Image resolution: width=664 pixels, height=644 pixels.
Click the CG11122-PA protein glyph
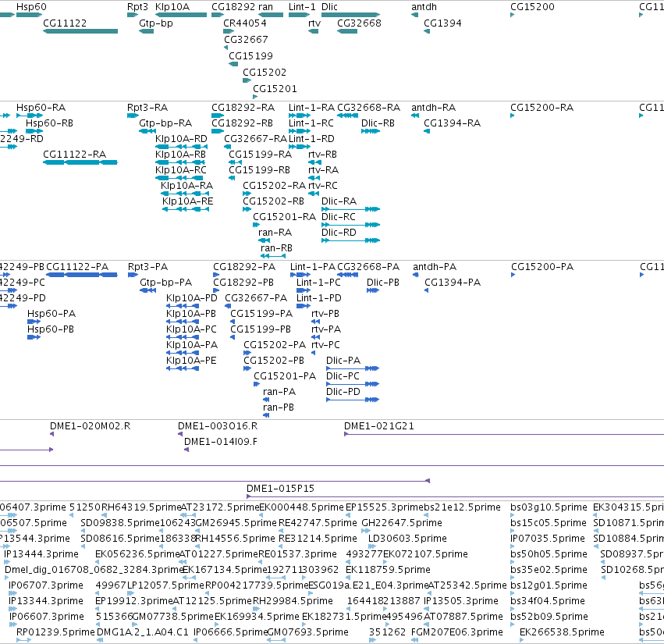(82, 275)
